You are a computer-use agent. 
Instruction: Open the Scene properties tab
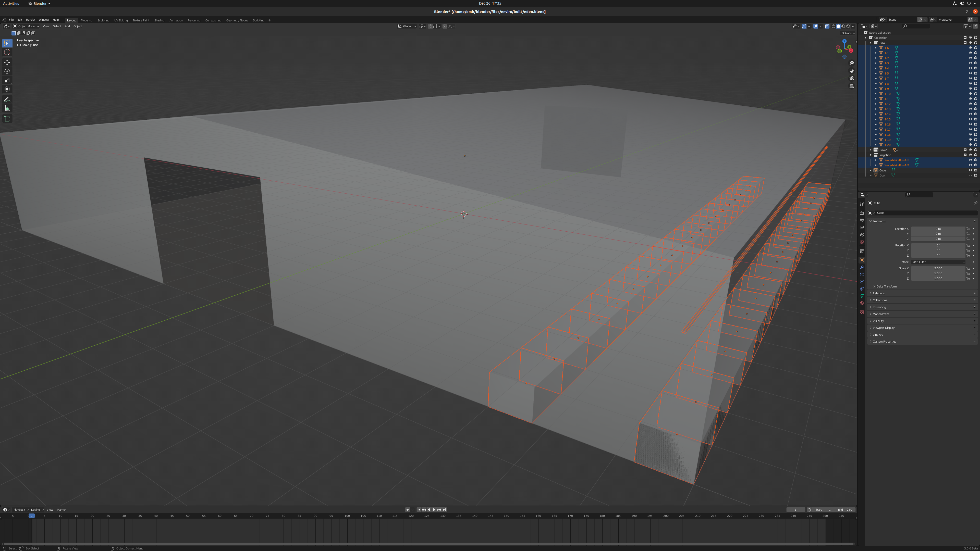point(862,235)
